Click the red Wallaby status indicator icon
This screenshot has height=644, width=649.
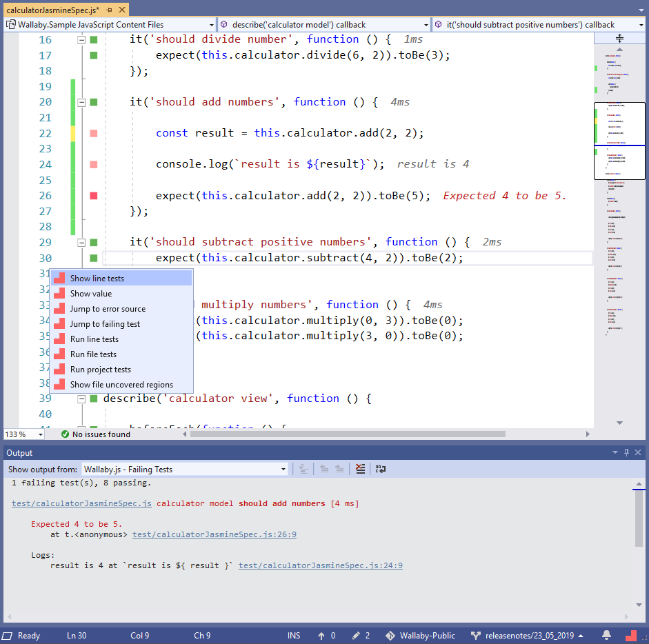(x=631, y=635)
